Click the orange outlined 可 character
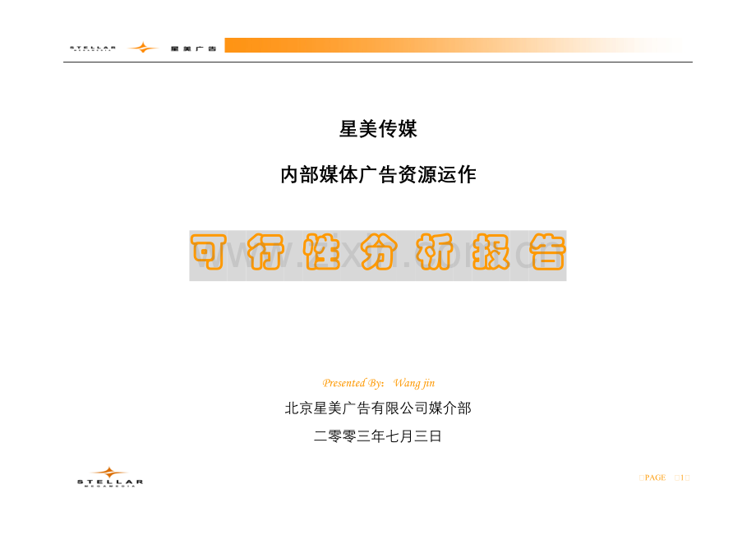Viewport: 756px width, 535px height. (208, 251)
